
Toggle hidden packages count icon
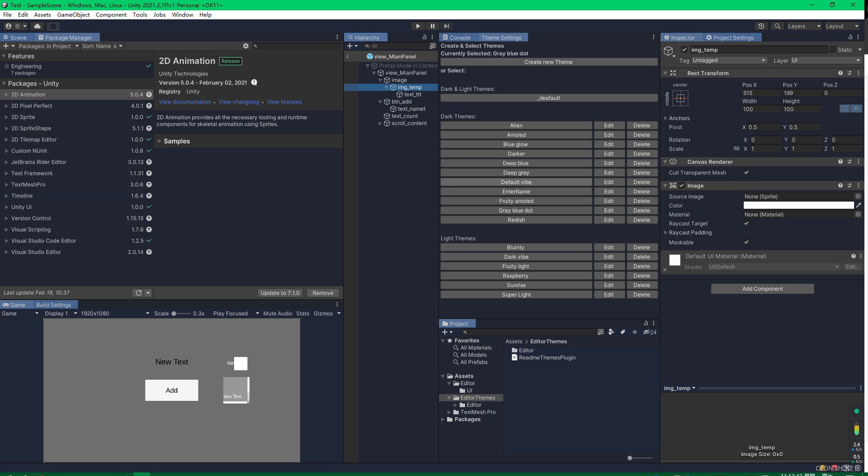(x=650, y=332)
